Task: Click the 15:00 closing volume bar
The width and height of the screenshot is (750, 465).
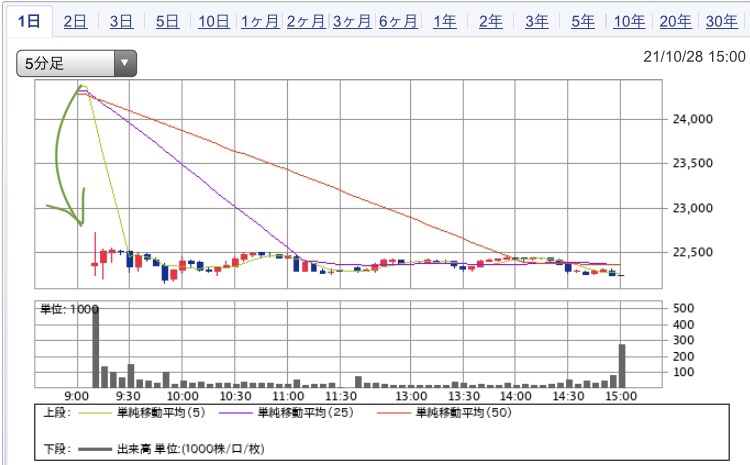Action: 622,366
